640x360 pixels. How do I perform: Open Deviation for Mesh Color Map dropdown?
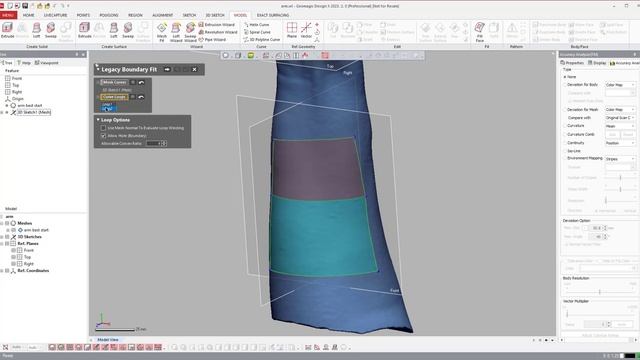tap(620, 110)
